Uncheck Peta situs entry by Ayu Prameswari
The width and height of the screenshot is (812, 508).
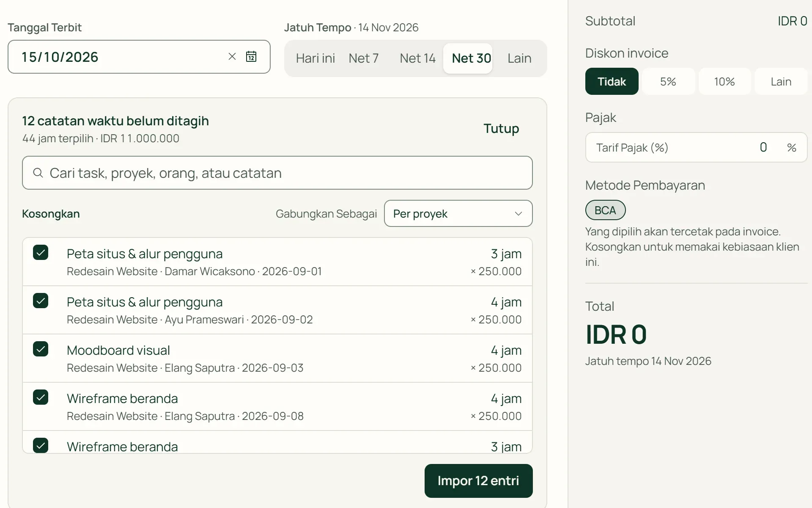[41, 301]
